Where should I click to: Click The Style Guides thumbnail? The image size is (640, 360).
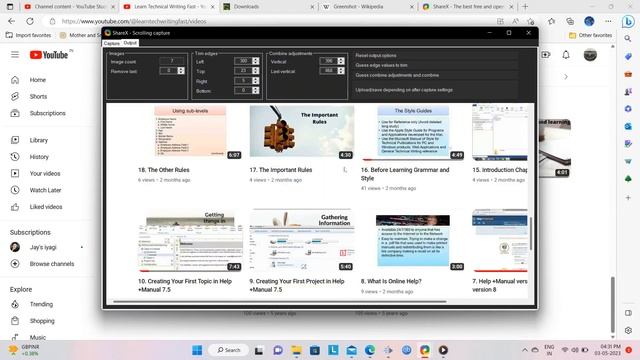[413, 132]
